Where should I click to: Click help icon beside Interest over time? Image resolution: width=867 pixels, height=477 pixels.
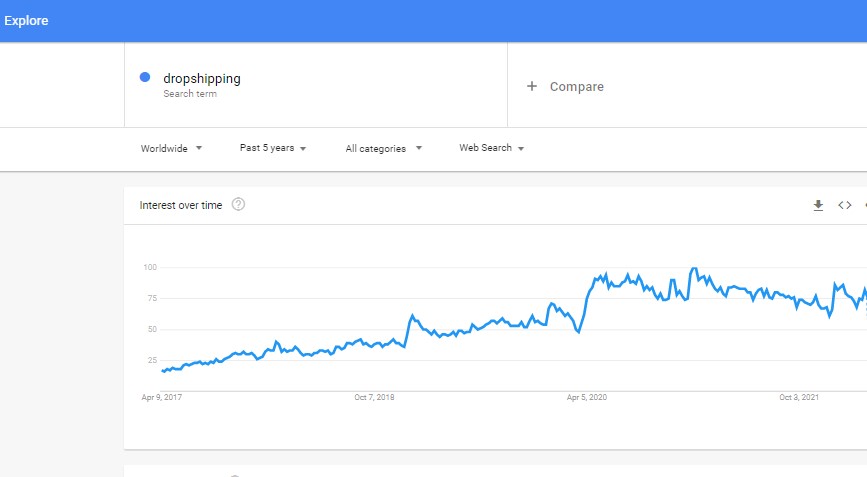(238, 205)
